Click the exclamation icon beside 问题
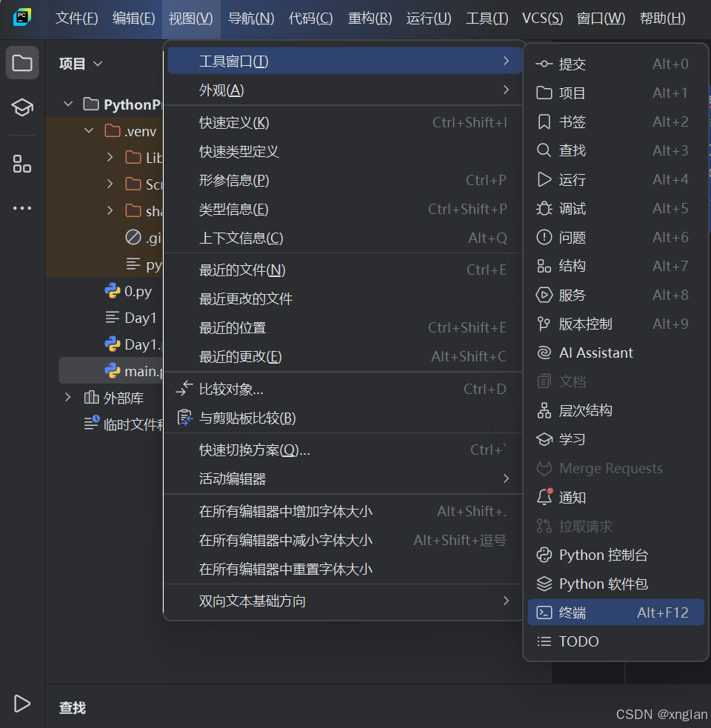The width and height of the screenshot is (711, 728). [x=544, y=237]
